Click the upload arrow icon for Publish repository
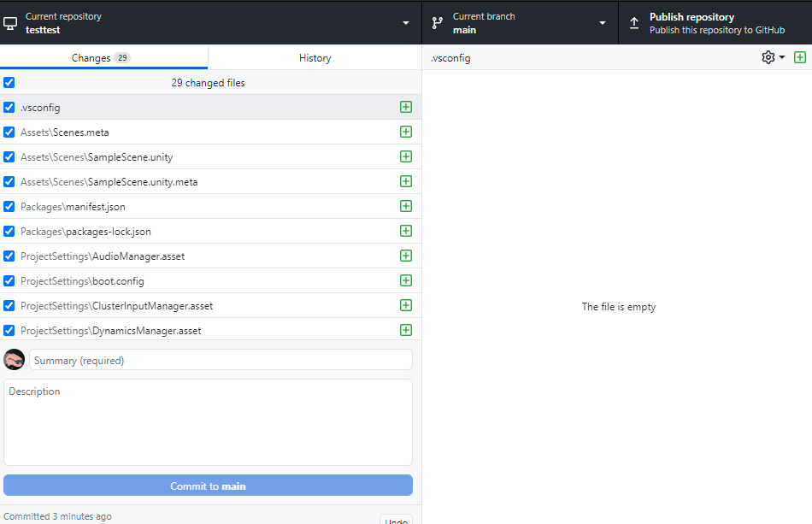 [x=633, y=21]
